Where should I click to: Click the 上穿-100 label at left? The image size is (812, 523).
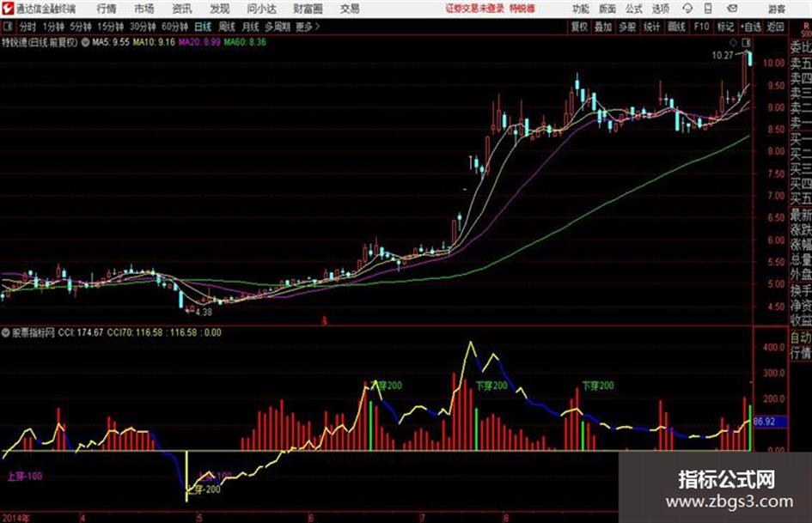click(x=24, y=477)
